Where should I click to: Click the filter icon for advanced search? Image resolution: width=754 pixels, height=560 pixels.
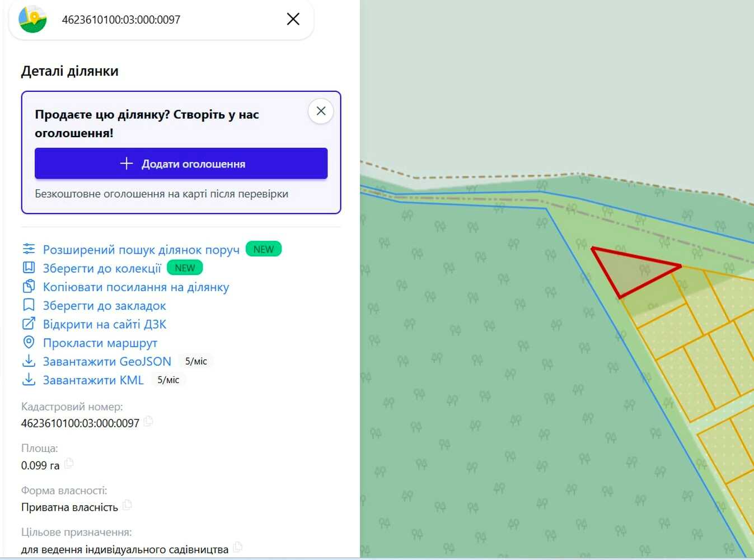tap(29, 249)
